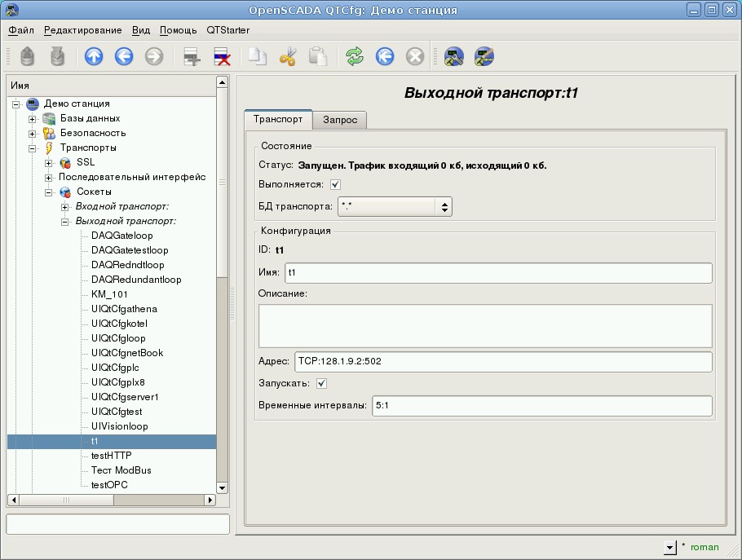This screenshot has width=742, height=560.
Task: Toggle the Выполняется checkbox
Action: 335,185
